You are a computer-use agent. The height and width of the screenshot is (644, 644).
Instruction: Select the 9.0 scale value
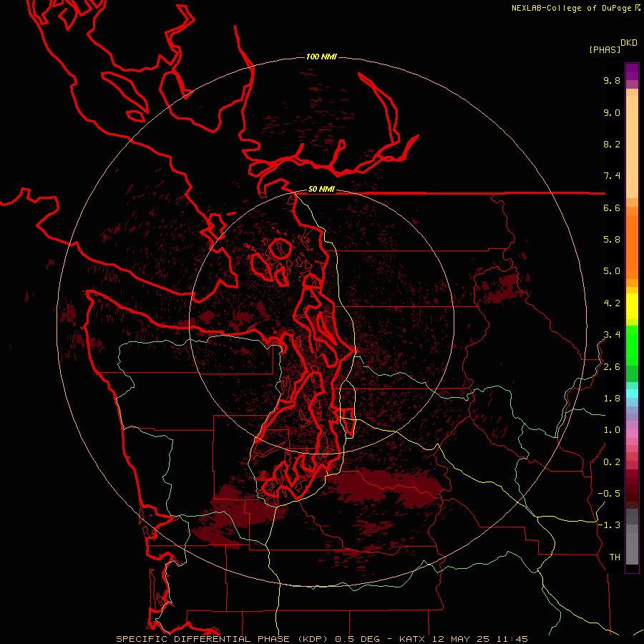tap(612, 113)
